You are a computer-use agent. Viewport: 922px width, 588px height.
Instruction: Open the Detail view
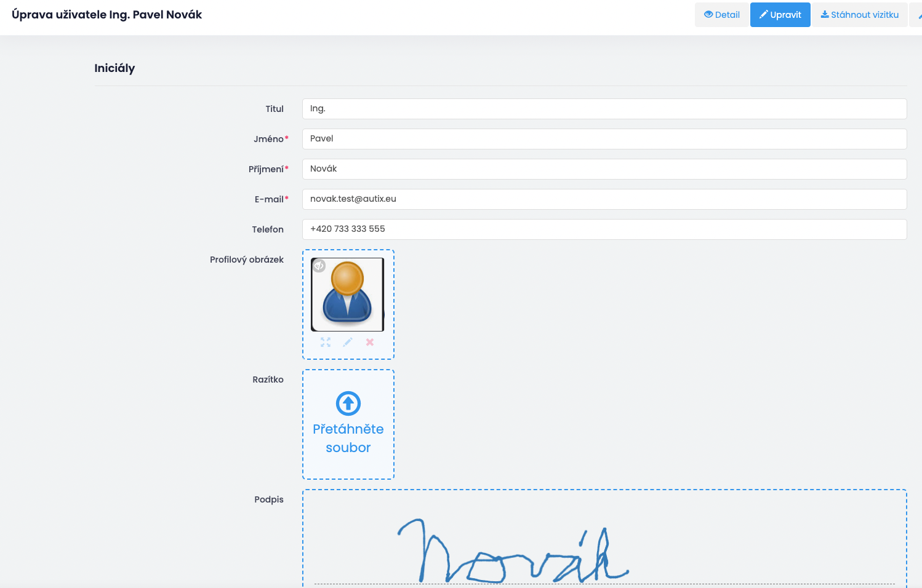722,15
